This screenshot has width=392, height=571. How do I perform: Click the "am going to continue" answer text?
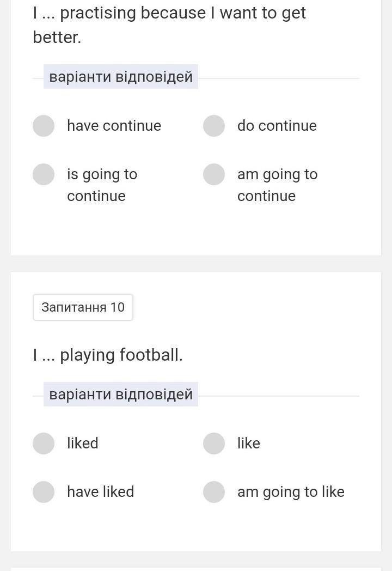(277, 185)
